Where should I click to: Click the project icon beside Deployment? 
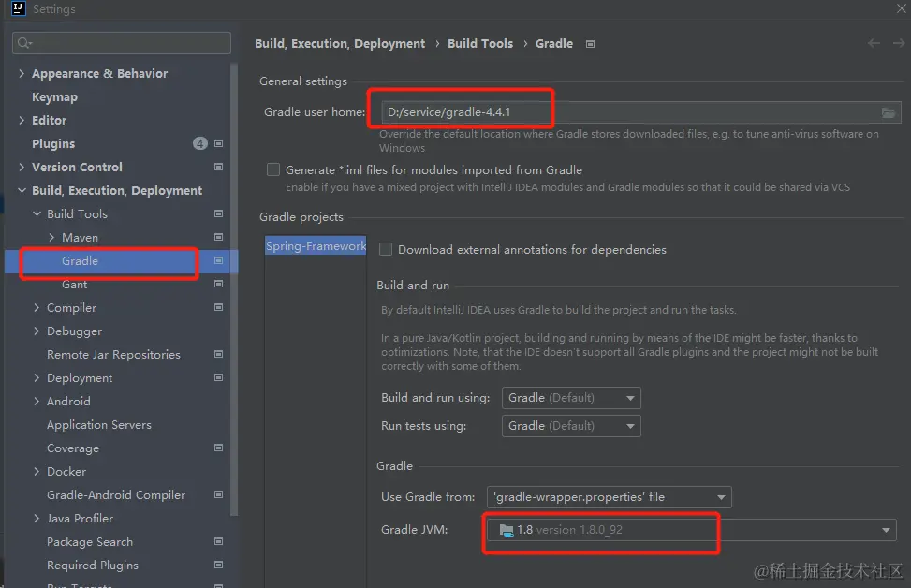(x=218, y=377)
